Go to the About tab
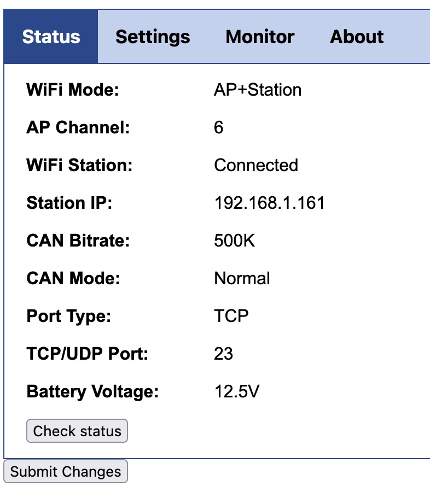Viewport: 430px width, 504px height. 357,37
